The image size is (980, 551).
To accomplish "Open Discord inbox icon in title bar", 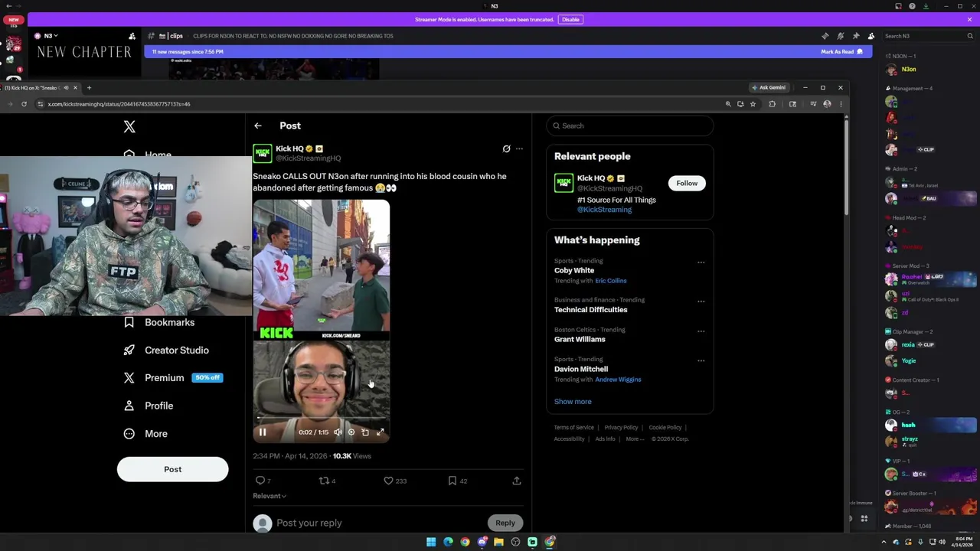I will [898, 6].
